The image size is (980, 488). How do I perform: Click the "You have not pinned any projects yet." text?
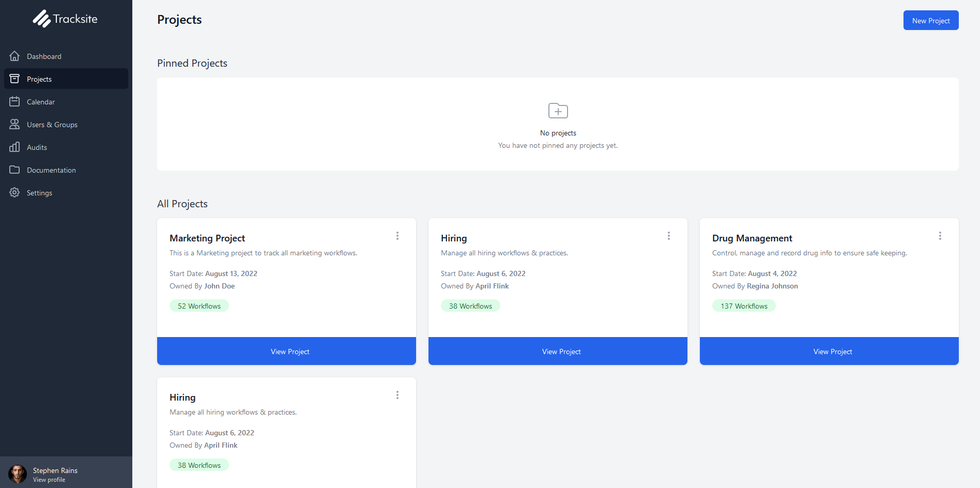coord(558,145)
